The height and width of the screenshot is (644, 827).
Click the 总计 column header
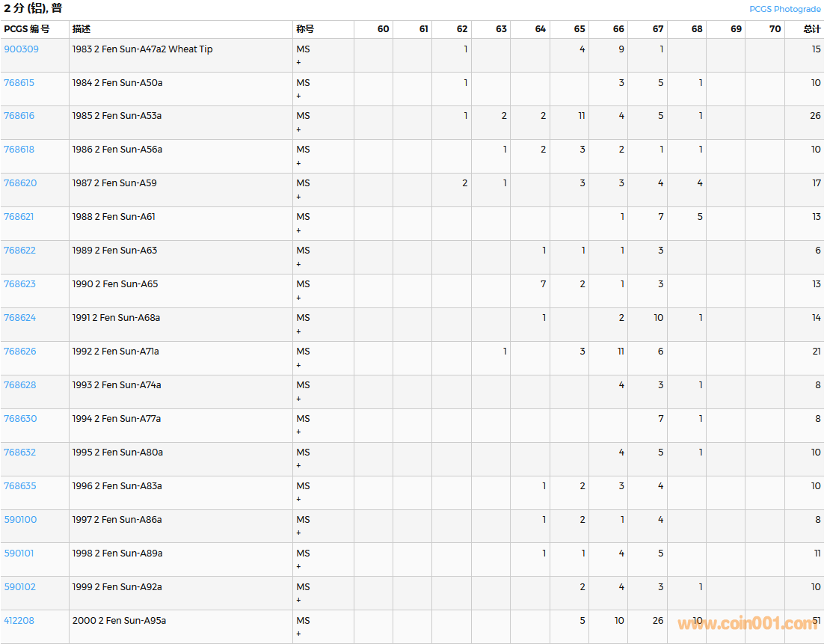811,29
